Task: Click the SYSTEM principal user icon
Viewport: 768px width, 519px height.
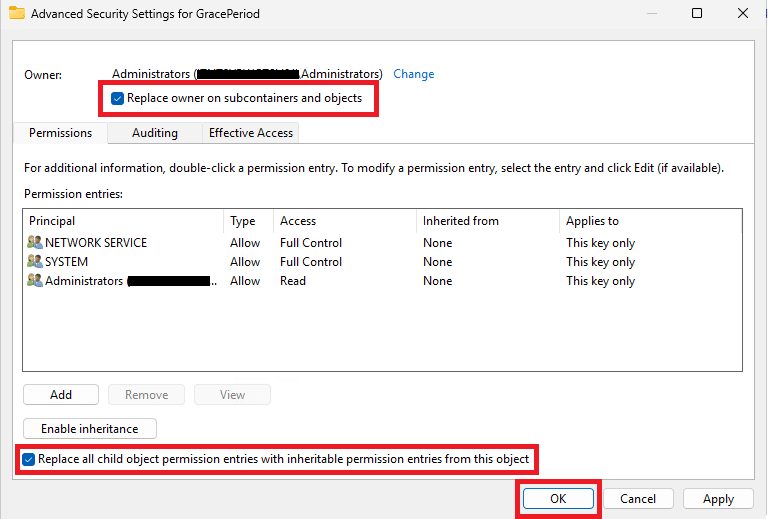Action: pos(35,262)
